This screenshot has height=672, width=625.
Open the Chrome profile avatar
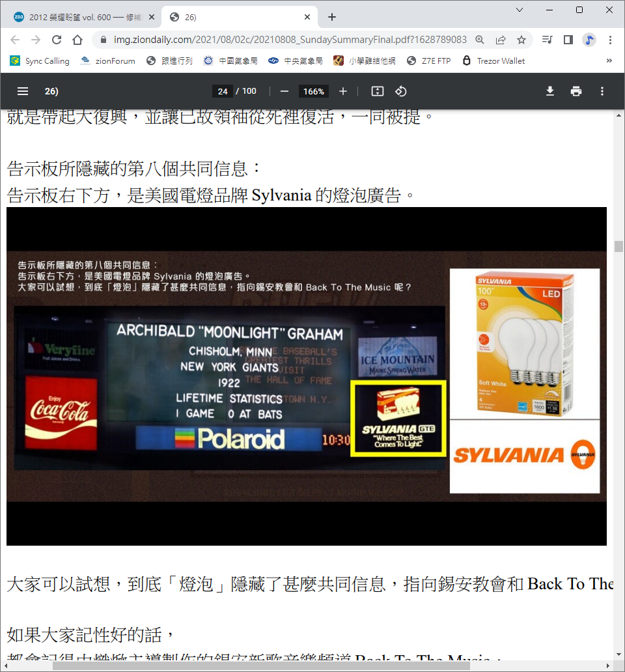click(589, 40)
